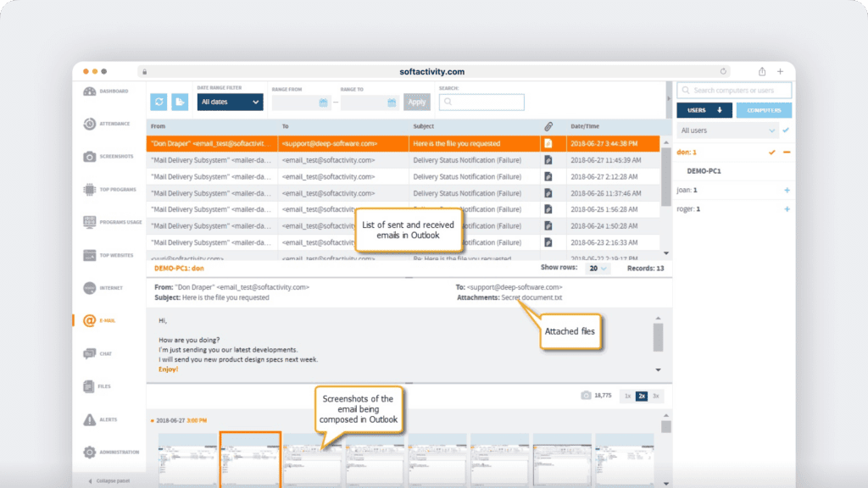Open the highlighted screenshot thumbnail
The height and width of the screenshot is (488, 868).
[x=250, y=457]
